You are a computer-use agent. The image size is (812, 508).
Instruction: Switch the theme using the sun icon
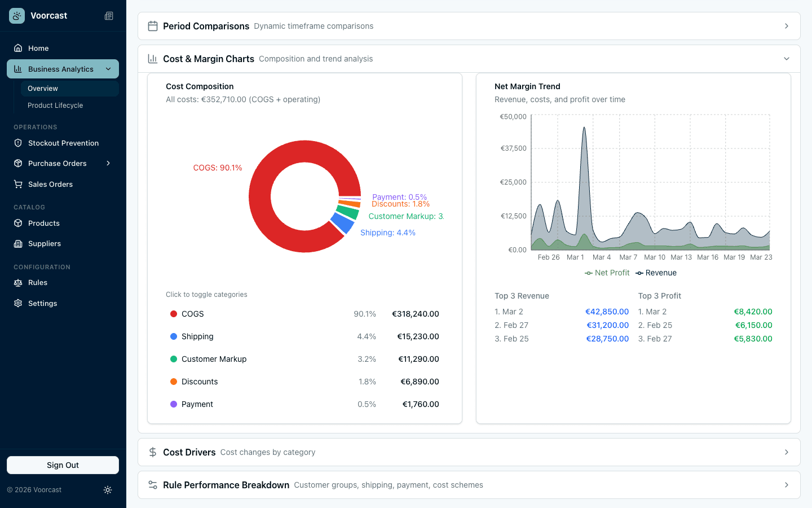click(x=108, y=490)
